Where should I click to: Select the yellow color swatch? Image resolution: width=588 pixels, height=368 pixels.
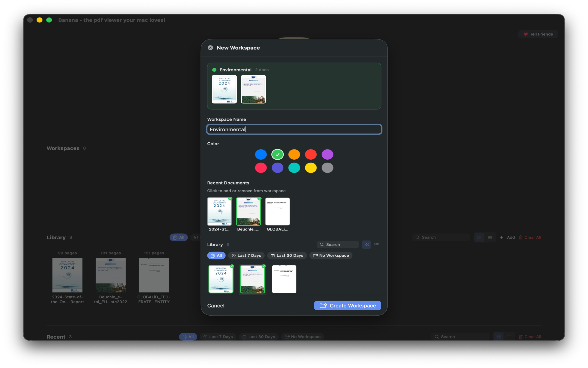[x=311, y=168]
